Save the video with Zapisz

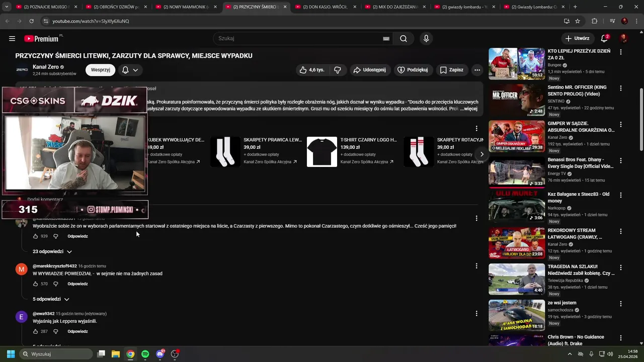click(452, 70)
